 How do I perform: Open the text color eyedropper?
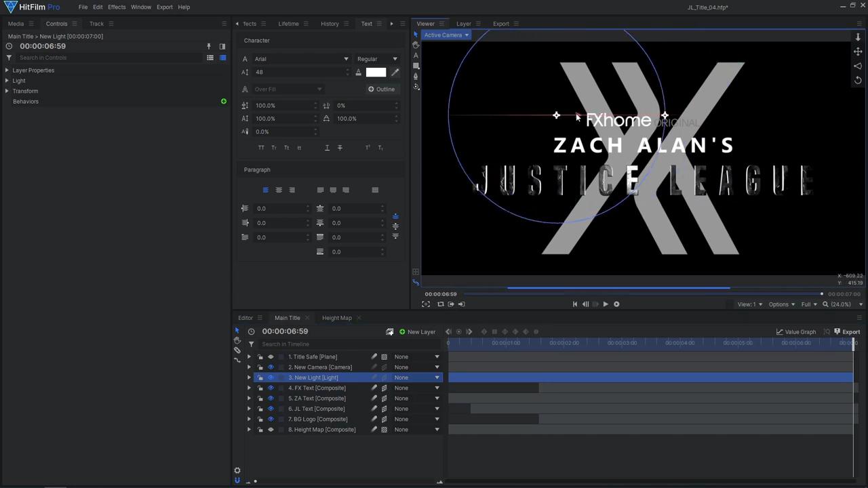[395, 73]
